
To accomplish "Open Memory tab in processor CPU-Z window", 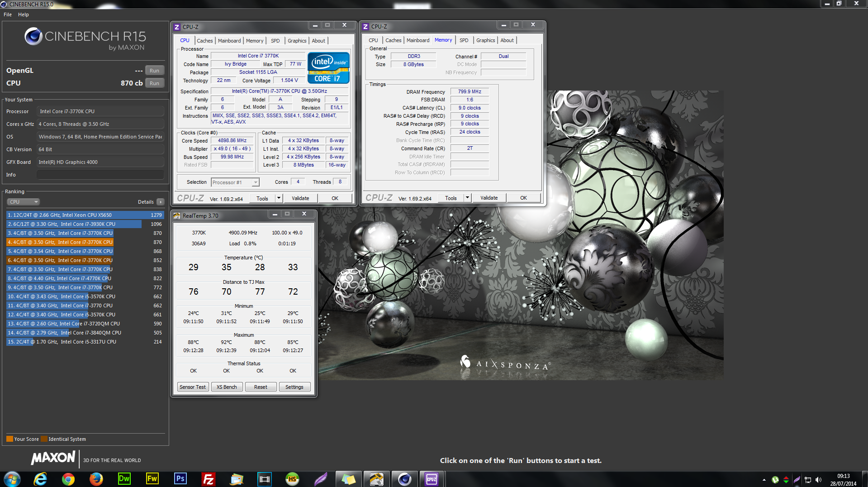I will click(x=255, y=41).
